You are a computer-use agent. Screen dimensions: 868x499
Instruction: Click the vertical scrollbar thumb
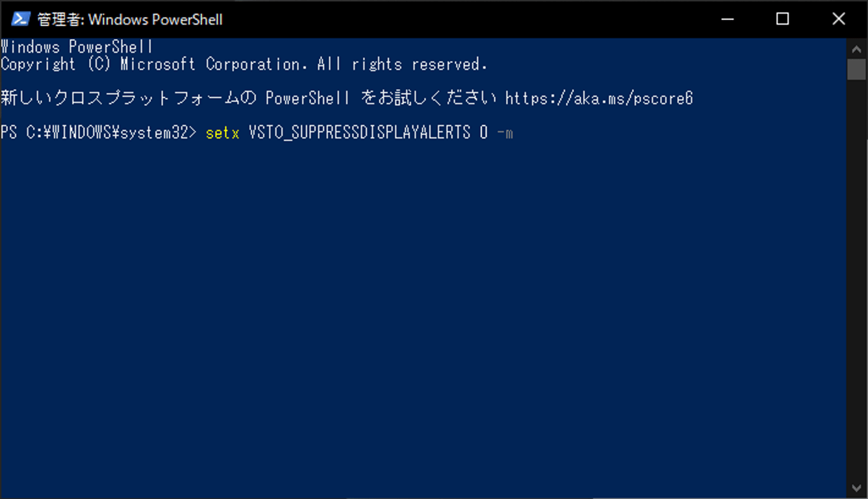[x=857, y=69]
